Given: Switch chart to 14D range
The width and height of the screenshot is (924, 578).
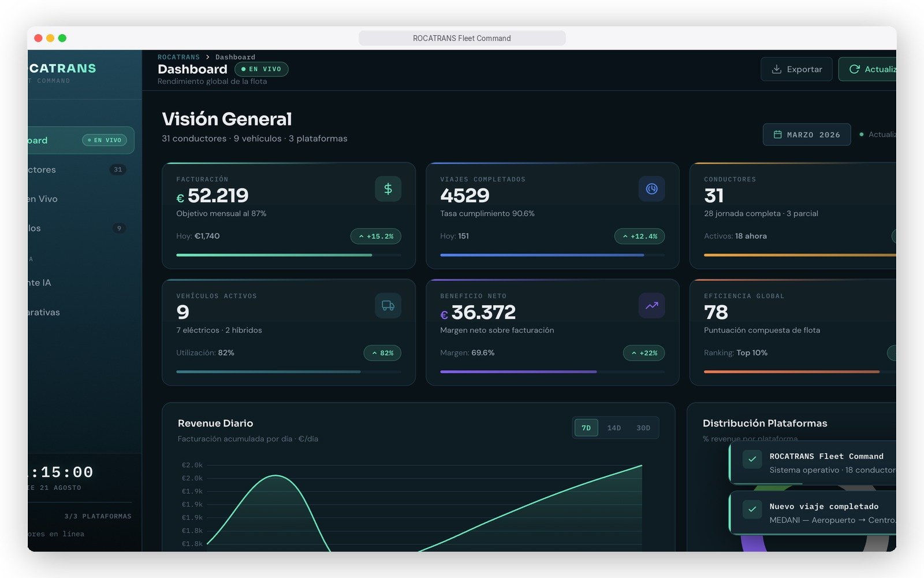Looking at the screenshot, I should (614, 428).
